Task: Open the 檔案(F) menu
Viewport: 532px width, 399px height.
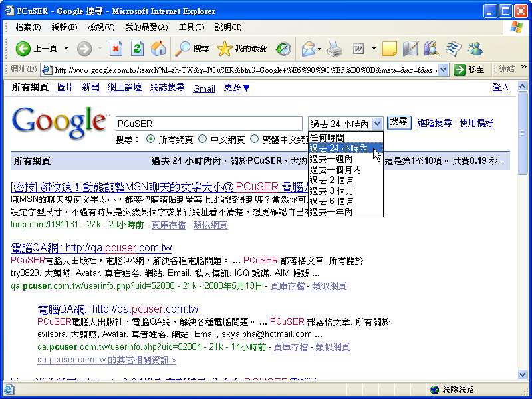Action: click(28, 27)
